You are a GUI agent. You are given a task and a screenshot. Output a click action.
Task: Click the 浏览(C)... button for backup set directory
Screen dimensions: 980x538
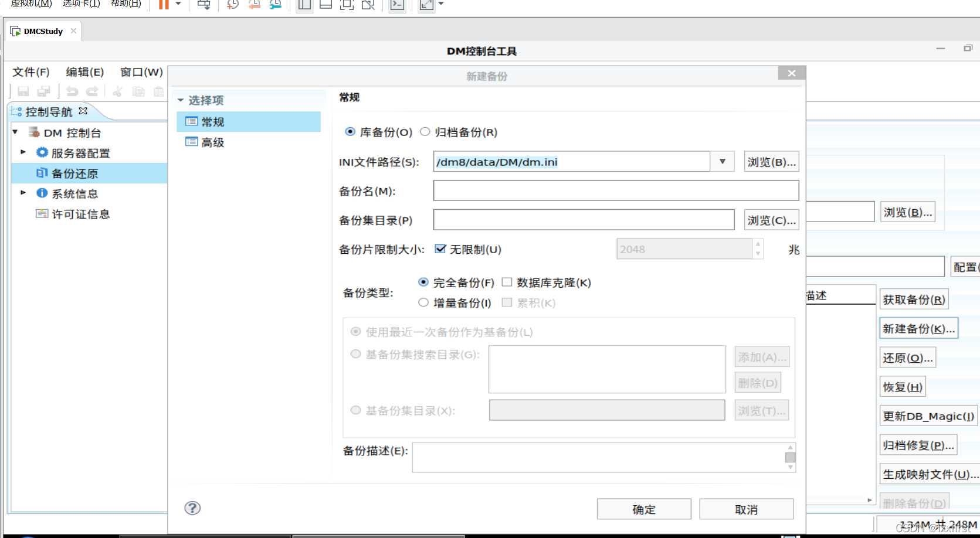[772, 220]
